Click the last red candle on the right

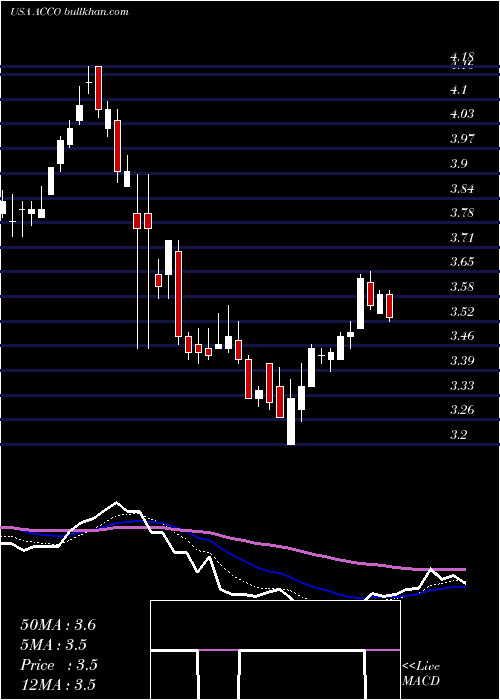coord(390,306)
